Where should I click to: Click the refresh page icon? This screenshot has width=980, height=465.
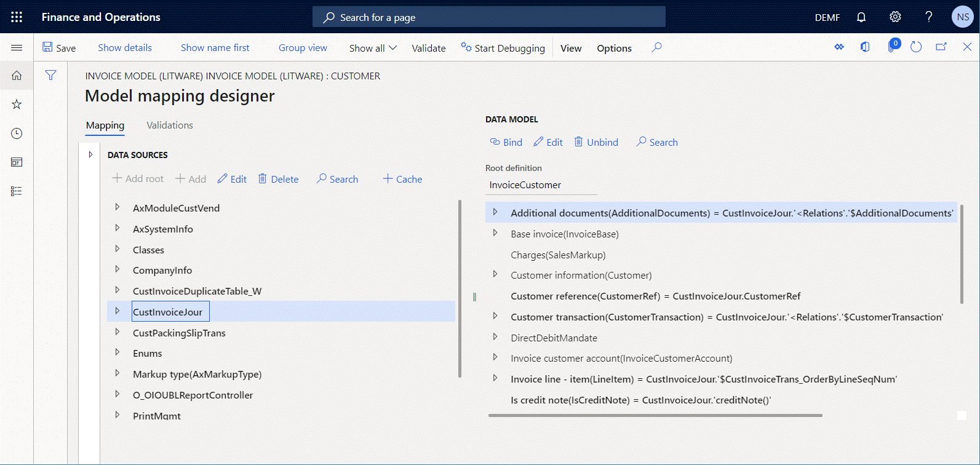[x=915, y=47]
